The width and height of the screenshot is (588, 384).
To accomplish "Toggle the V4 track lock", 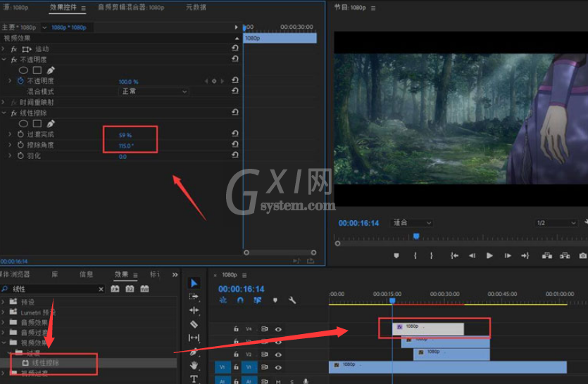I will [x=236, y=329].
